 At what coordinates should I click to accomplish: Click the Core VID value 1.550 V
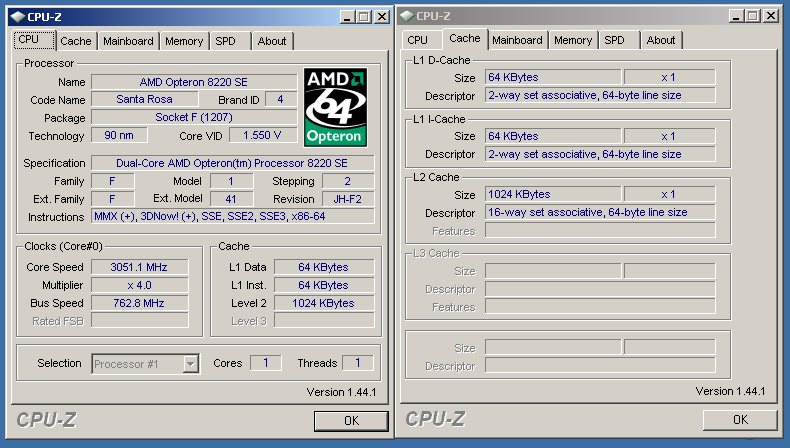[262, 135]
